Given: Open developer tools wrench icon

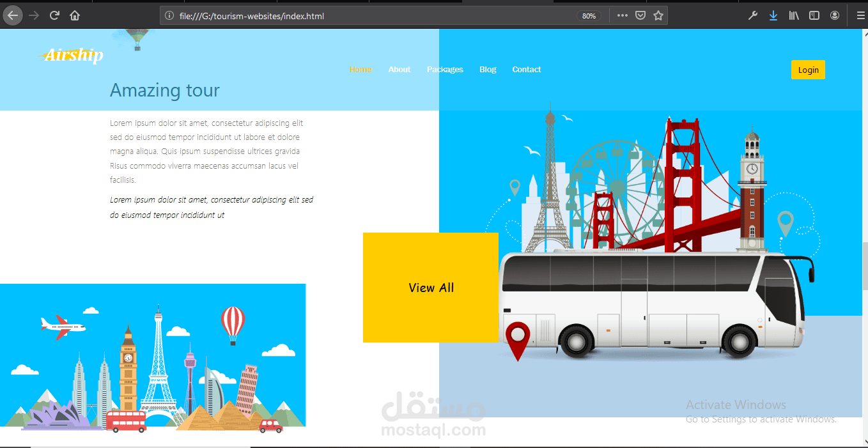Looking at the screenshot, I should coord(753,15).
